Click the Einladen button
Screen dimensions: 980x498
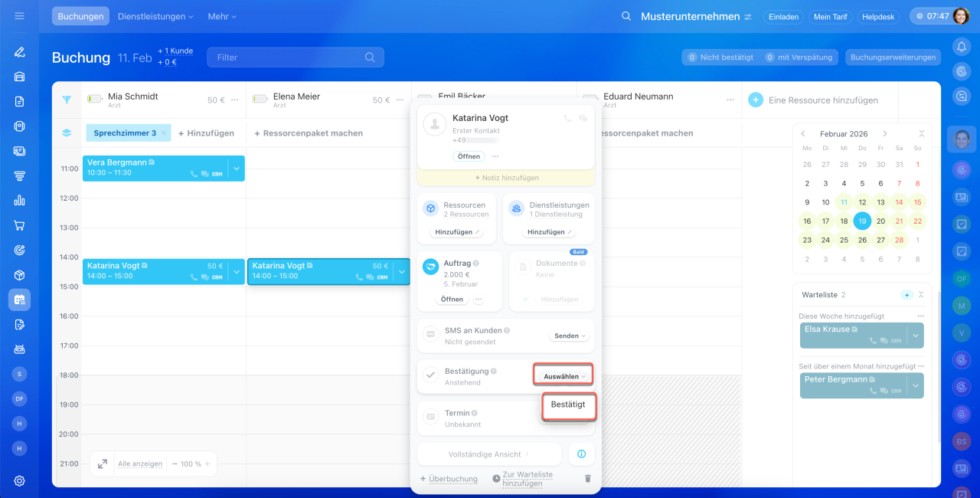[782, 16]
